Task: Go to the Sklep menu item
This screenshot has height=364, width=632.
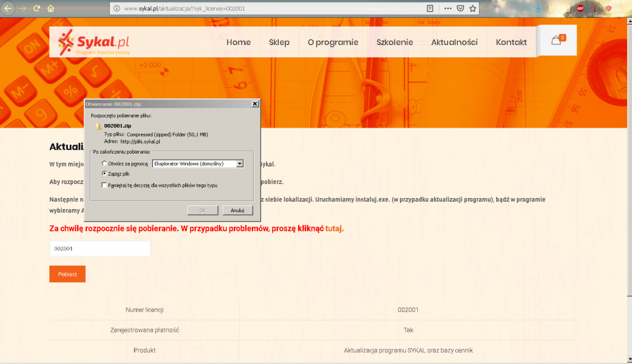Action: 279,42
